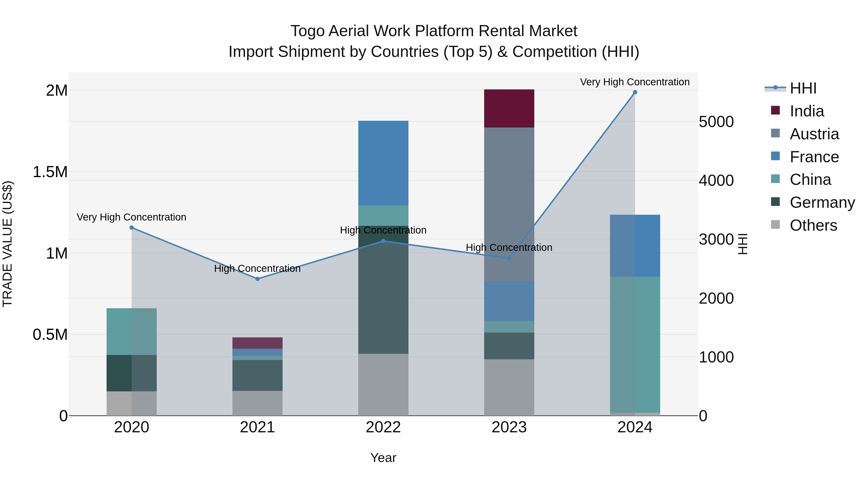Click the India segment of the 2023 bar

pyautogui.click(x=509, y=108)
